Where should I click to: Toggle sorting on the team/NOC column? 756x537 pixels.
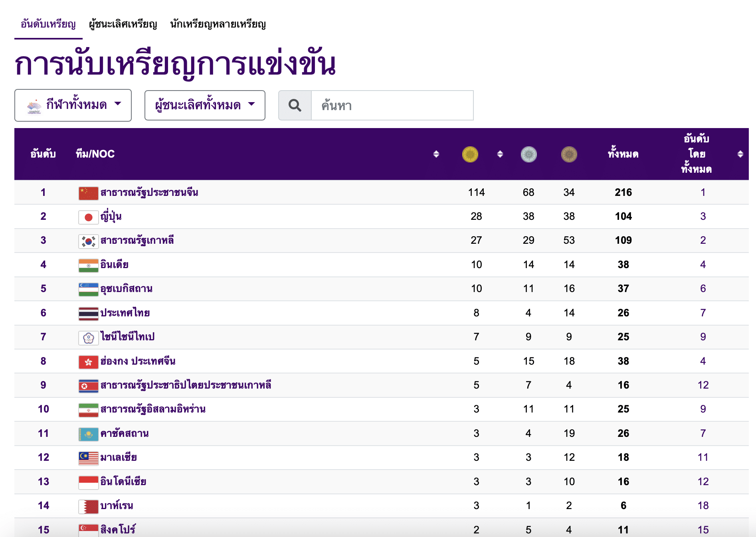tap(435, 154)
